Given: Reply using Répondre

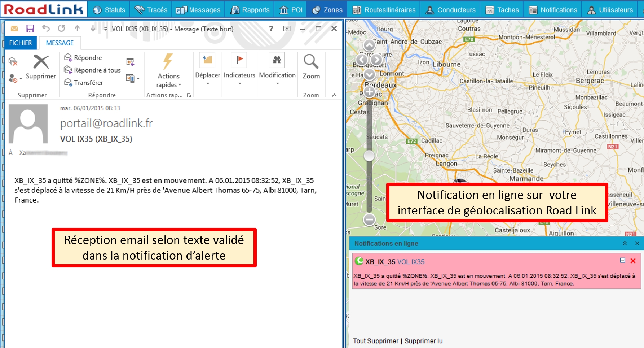Looking at the screenshot, I should click(x=83, y=58).
